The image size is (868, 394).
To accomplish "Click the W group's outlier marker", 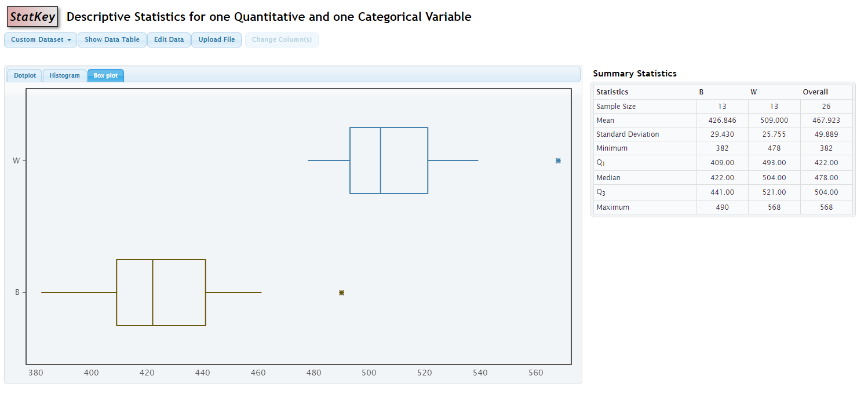I will click(x=557, y=161).
